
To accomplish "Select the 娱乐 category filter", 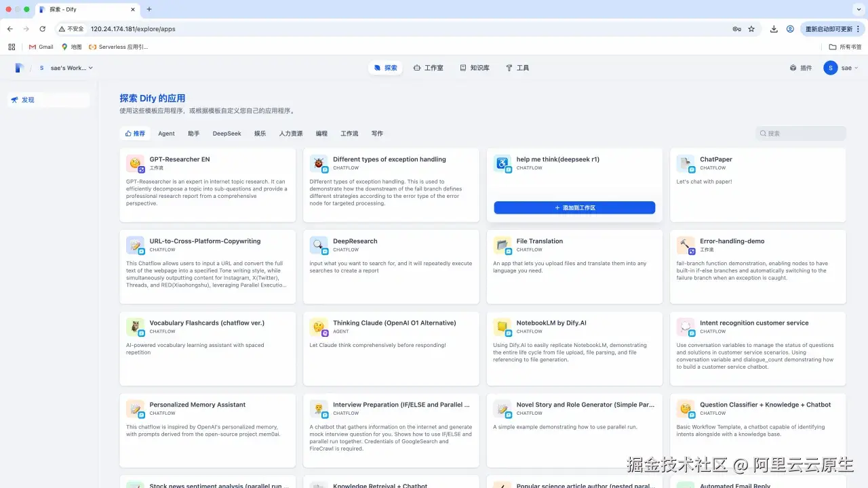I will [260, 134].
